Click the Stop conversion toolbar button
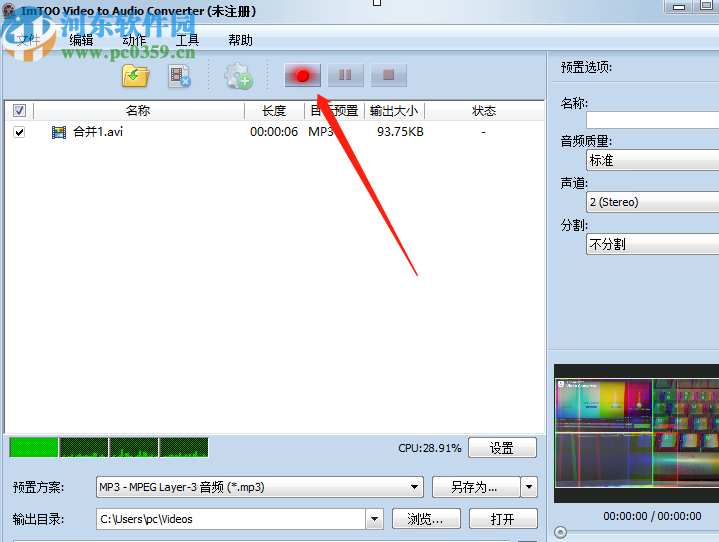 click(388, 75)
